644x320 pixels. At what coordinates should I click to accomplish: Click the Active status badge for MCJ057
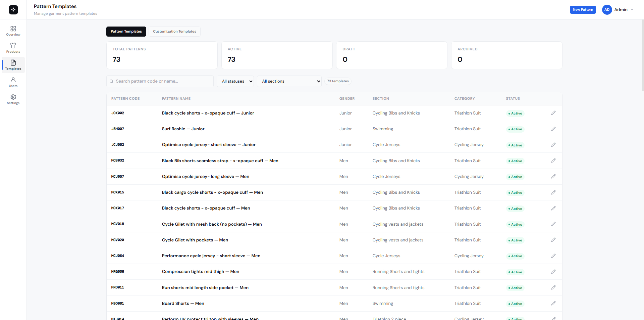pos(515,177)
